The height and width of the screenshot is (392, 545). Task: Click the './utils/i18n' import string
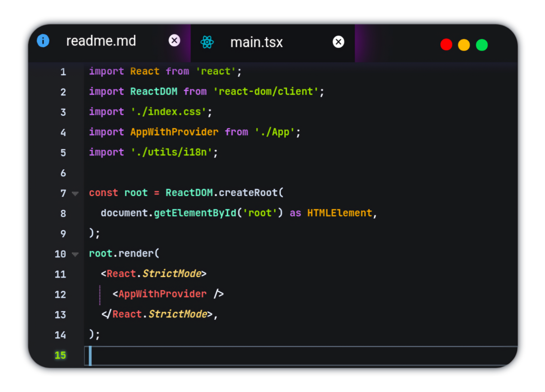click(172, 152)
